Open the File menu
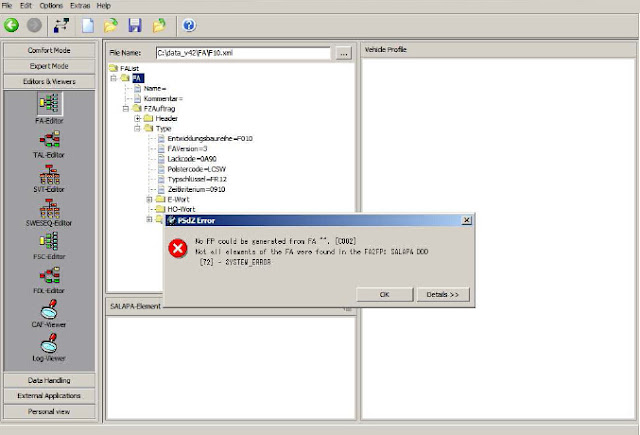 pyautogui.click(x=7, y=6)
